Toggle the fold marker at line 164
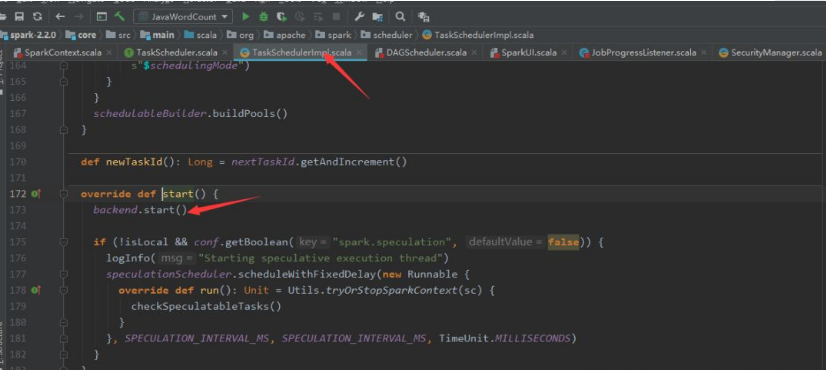 [64, 66]
